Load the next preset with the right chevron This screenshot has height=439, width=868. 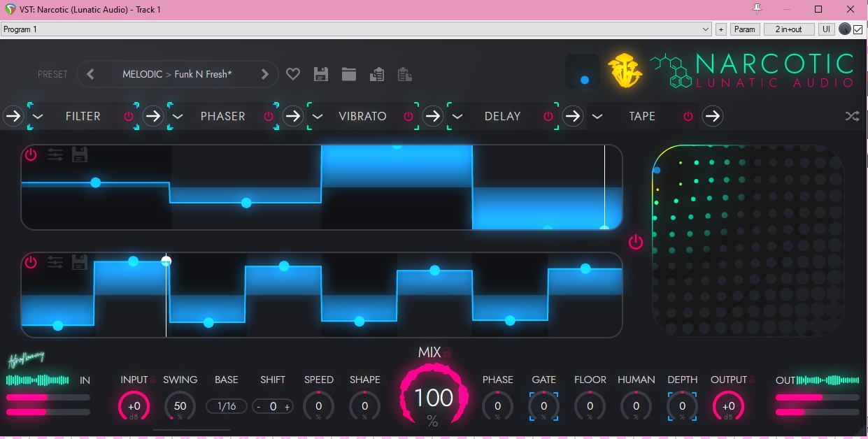pyautogui.click(x=264, y=74)
